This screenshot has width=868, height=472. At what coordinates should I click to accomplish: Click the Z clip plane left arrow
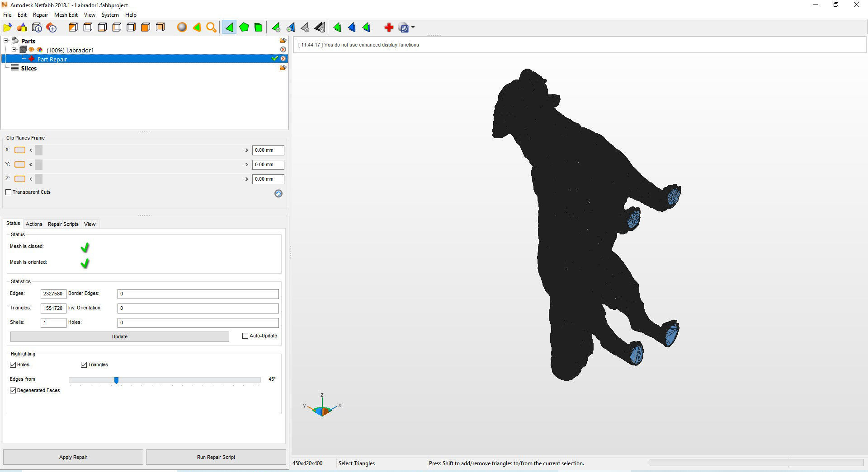(x=31, y=179)
